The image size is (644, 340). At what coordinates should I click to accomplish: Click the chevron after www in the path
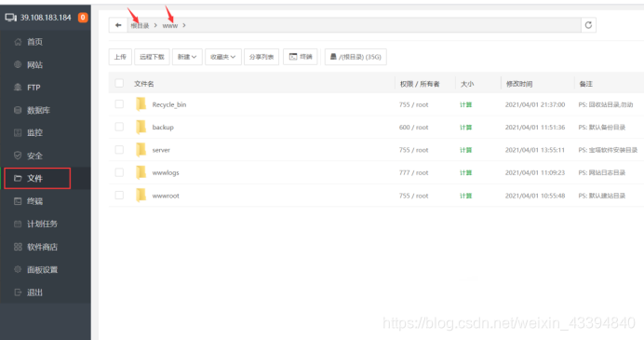pyautogui.click(x=184, y=25)
